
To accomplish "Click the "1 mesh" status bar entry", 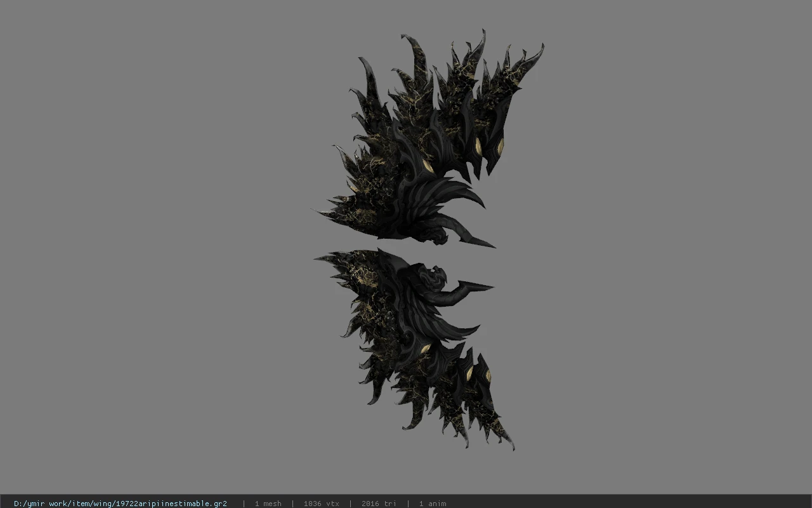I will 268,504.
